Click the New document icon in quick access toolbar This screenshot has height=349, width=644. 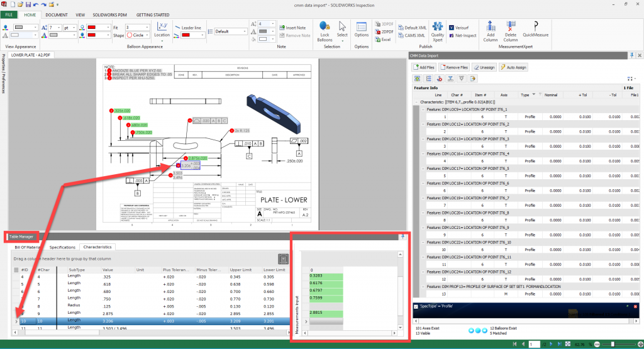[x=13, y=4]
